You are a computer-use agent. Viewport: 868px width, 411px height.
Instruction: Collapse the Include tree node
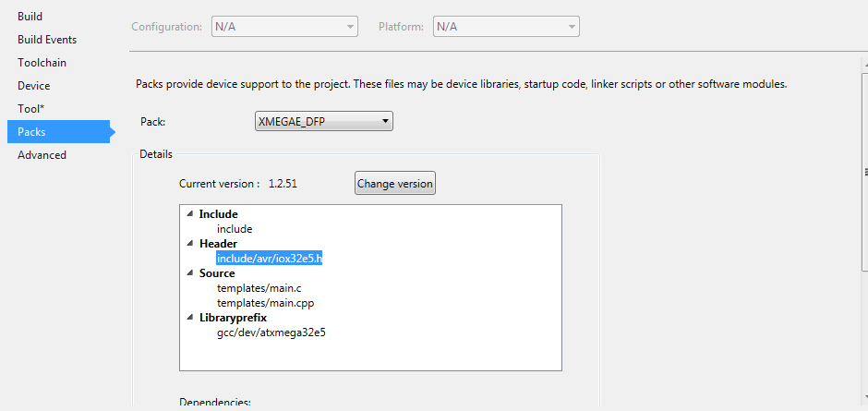[189, 214]
